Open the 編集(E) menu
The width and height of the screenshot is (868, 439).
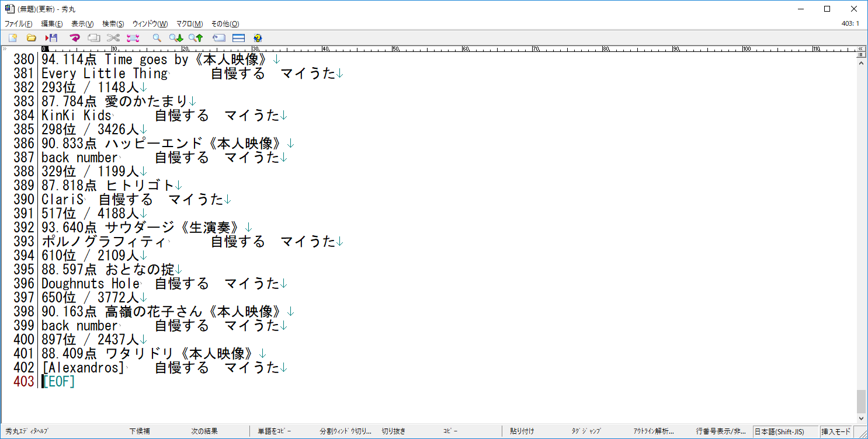52,24
